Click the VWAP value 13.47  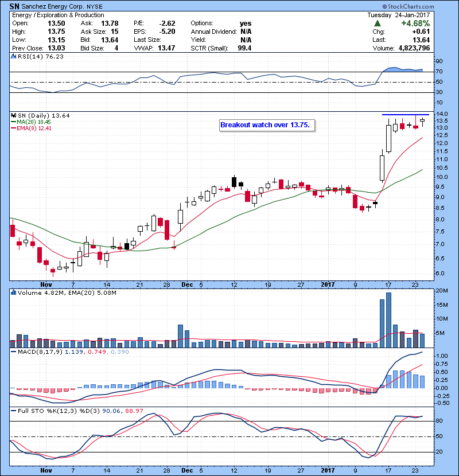tap(166, 48)
